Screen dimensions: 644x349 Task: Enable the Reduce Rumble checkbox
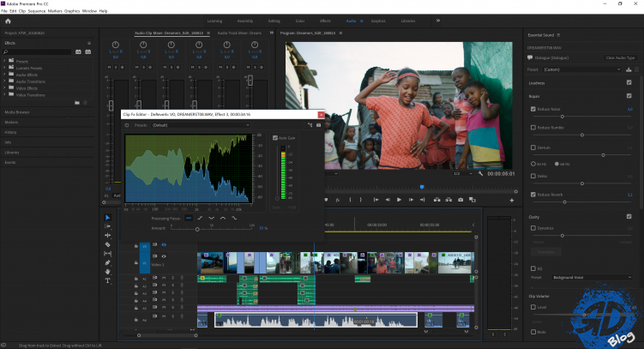tap(533, 127)
